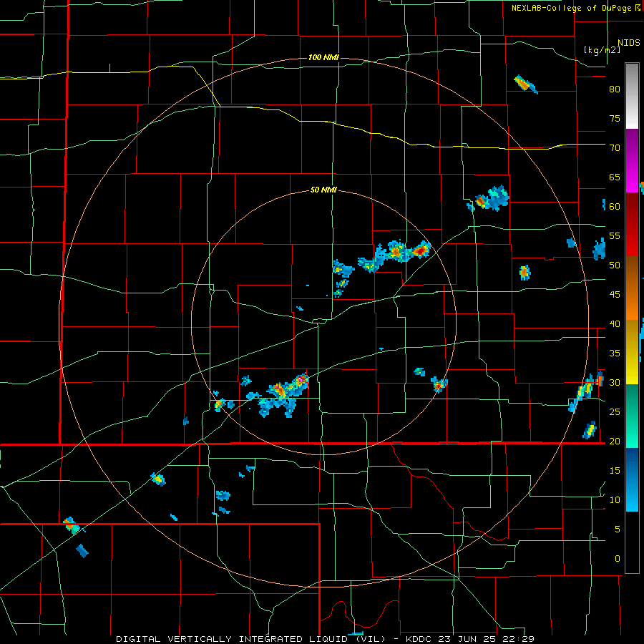Click the 15 value on the VIL scale
The height and width of the screenshot is (644, 644).
pos(615,471)
